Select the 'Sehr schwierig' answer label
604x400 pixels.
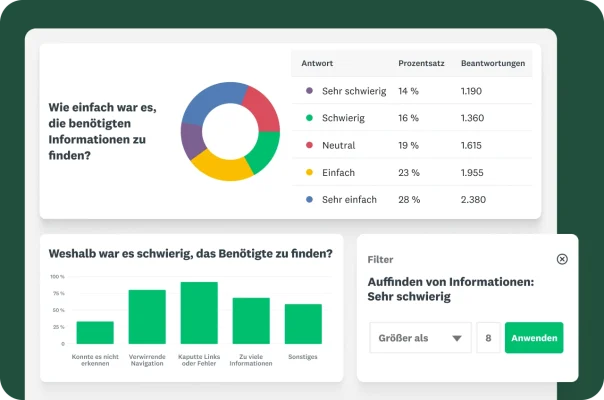click(x=354, y=91)
